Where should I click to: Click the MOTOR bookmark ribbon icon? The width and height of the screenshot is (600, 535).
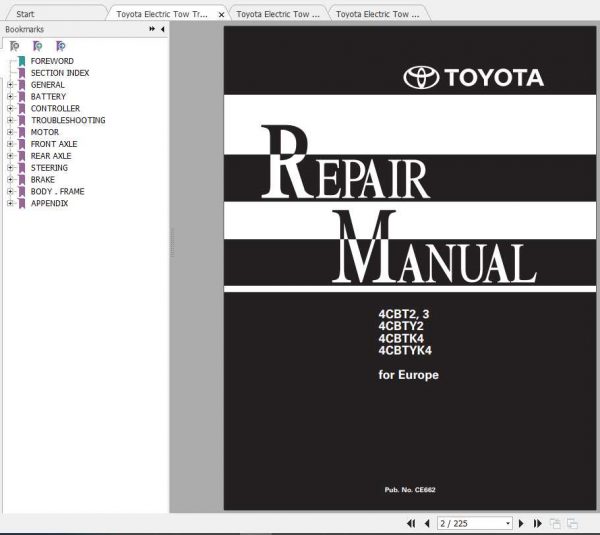[22, 132]
